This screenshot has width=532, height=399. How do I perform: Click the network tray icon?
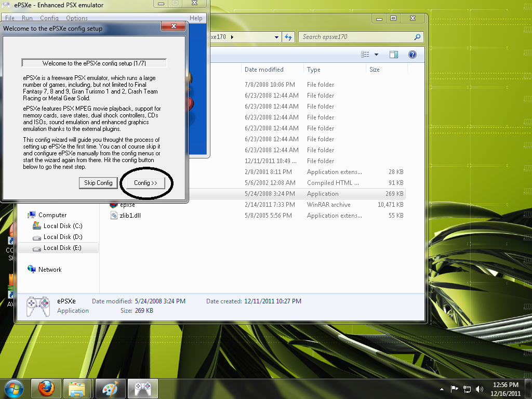coord(467,389)
